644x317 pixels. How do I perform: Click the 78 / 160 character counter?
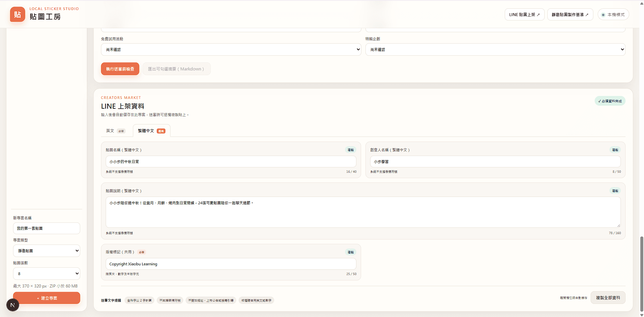point(615,233)
